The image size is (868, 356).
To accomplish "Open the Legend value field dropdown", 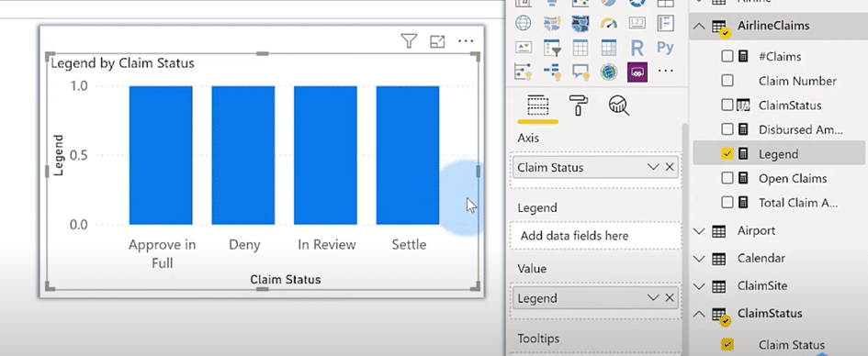I will 653,298.
